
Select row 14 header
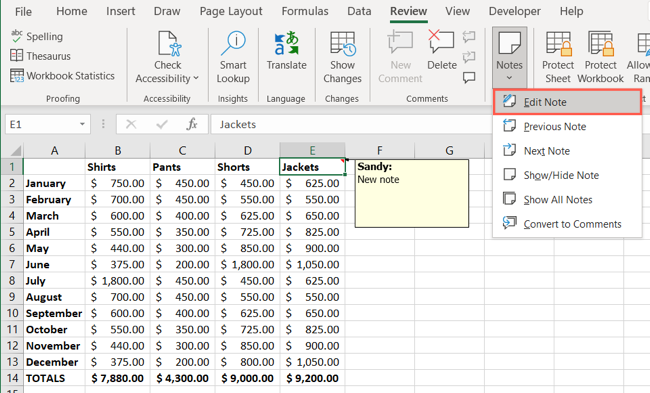click(12, 378)
